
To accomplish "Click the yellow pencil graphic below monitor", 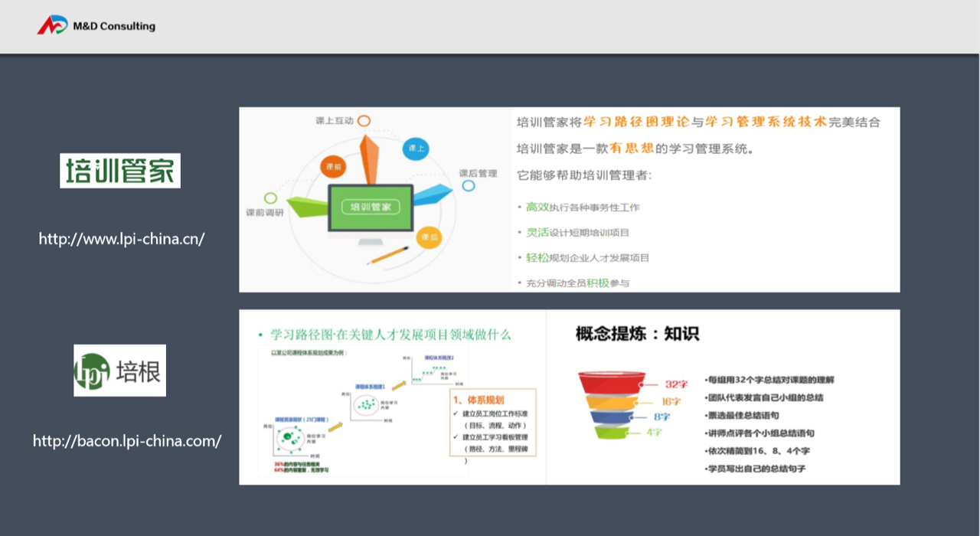I will (x=387, y=255).
